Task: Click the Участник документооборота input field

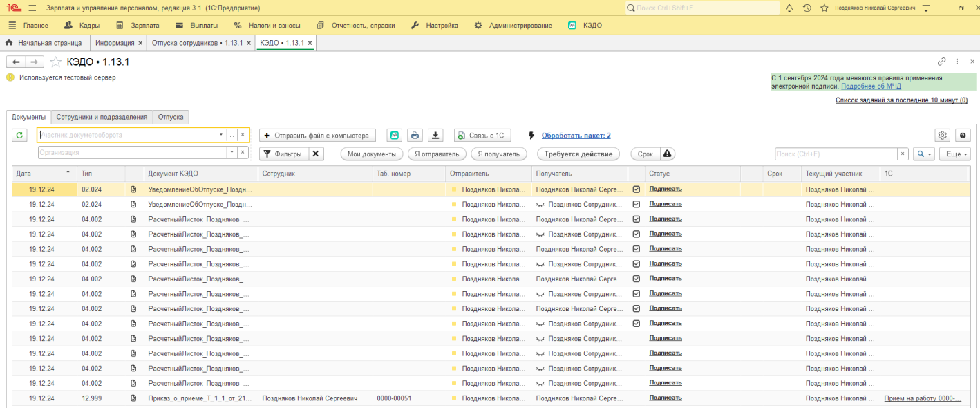Action: point(127,135)
